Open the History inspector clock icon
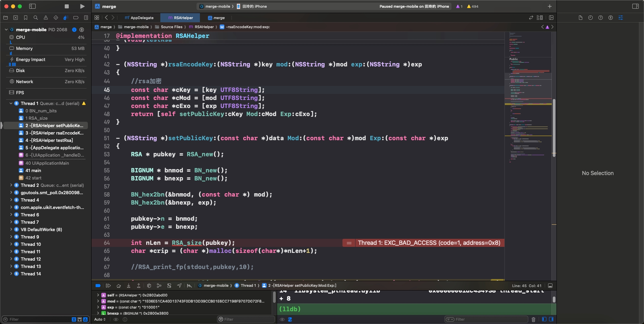This screenshot has height=324, width=644. tap(590, 18)
